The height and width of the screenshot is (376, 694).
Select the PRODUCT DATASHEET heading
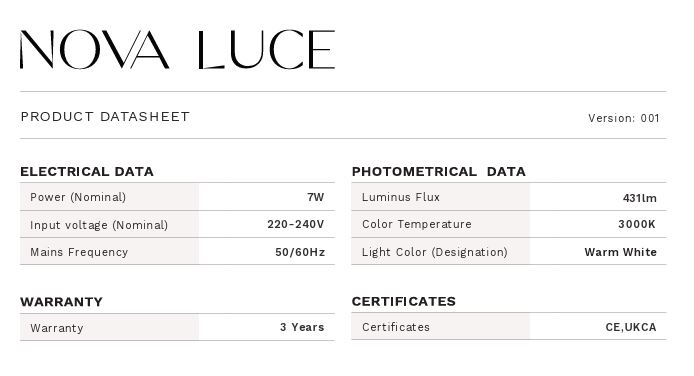(105, 117)
